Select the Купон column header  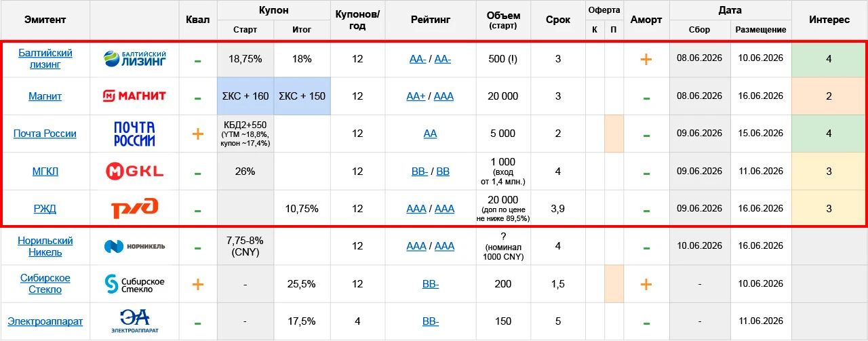click(x=274, y=10)
